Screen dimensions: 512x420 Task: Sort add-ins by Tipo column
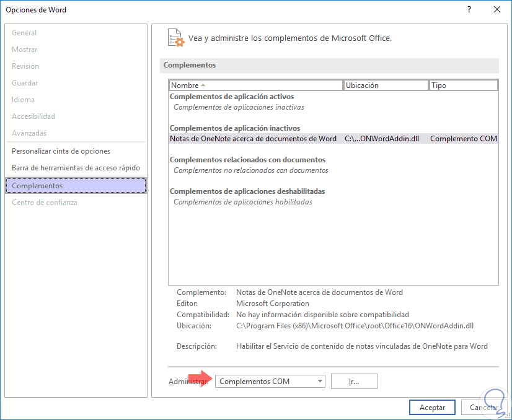[x=464, y=85]
